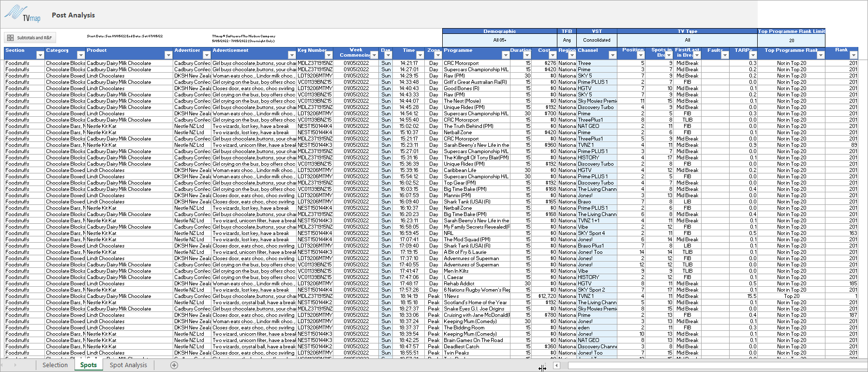Open the First/Last in Break filter dropdown
Image resolution: width=868 pixels, height=372 pixels.
[x=697, y=55]
